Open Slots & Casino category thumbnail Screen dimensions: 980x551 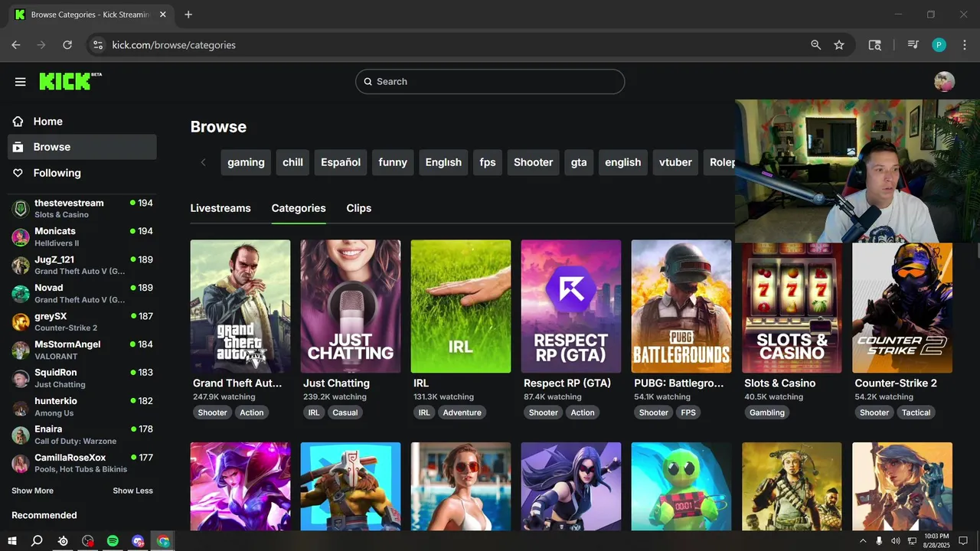(792, 308)
